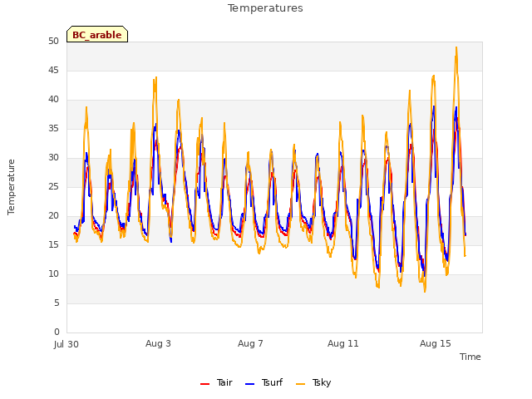Click the red Tair legend marker

click(204, 384)
